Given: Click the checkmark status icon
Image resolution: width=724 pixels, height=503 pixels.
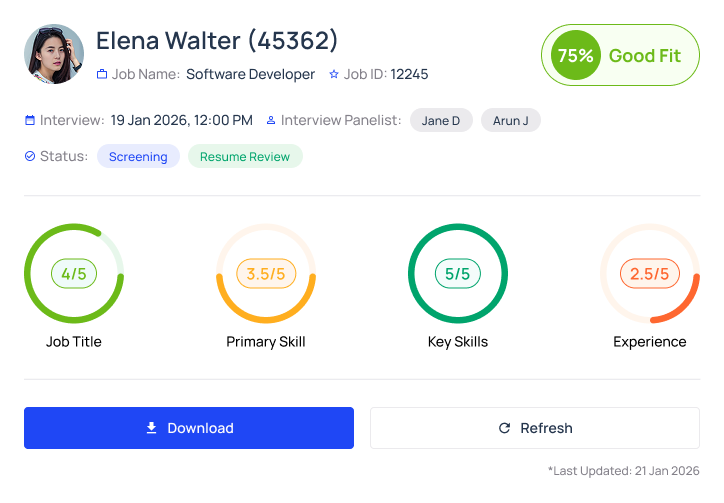Looking at the screenshot, I should point(30,157).
